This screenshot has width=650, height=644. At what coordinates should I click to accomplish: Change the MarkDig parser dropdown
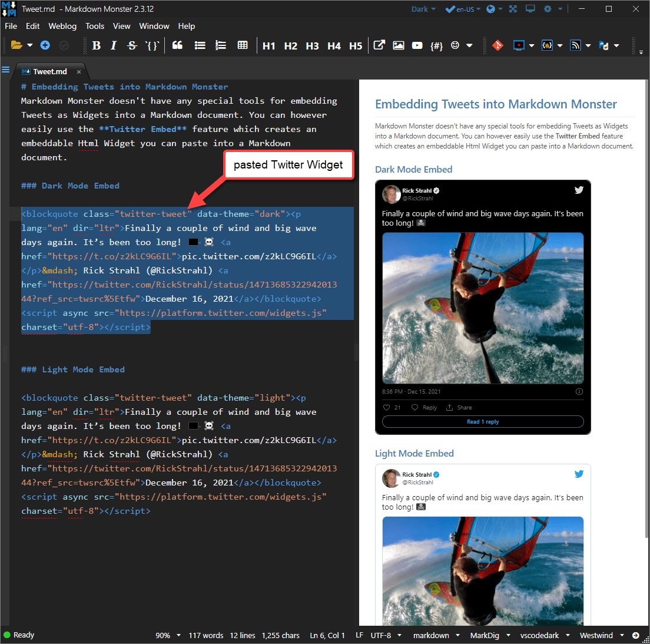(x=490, y=635)
